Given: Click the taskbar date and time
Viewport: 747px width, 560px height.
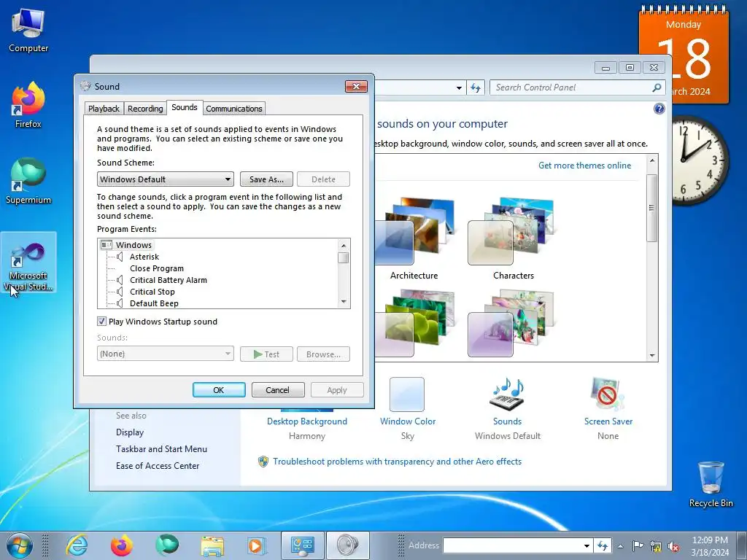Looking at the screenshot, I should (x=710, y=546).
